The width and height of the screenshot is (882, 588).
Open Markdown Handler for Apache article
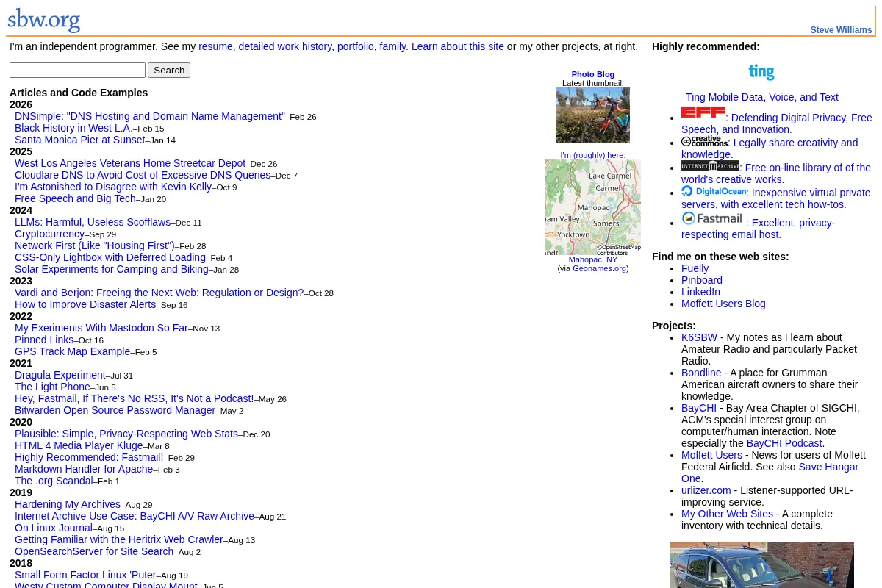[x=84, y=469]
